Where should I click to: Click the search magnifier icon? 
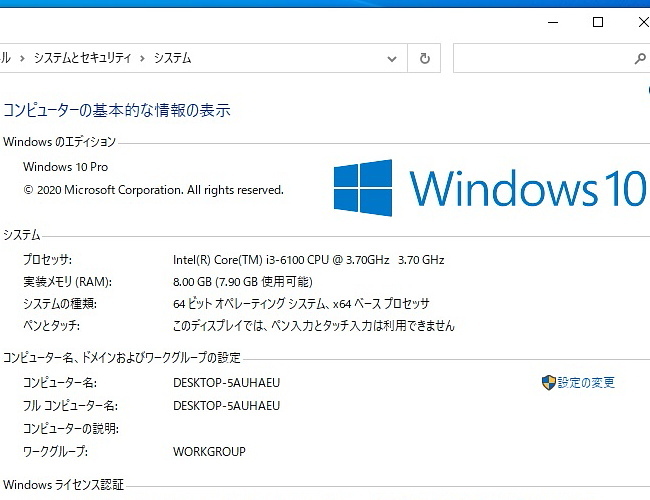click(640, 58)
